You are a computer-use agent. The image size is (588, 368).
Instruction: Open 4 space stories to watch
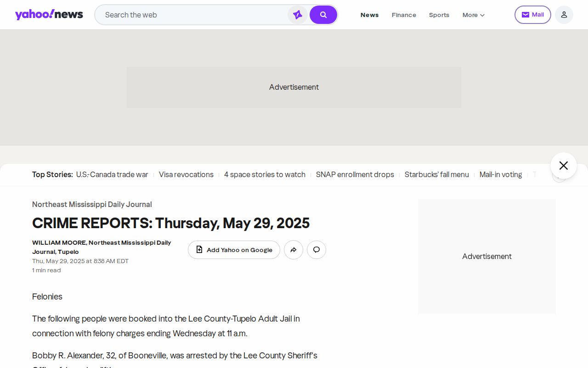pos(265,174)
